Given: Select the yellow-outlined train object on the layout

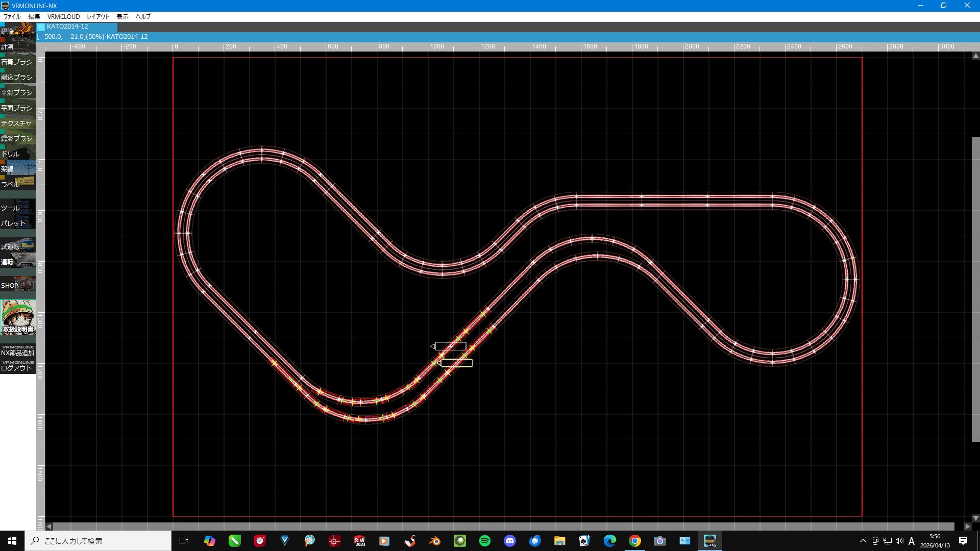Looking at the screenshot, I should 456,363.
